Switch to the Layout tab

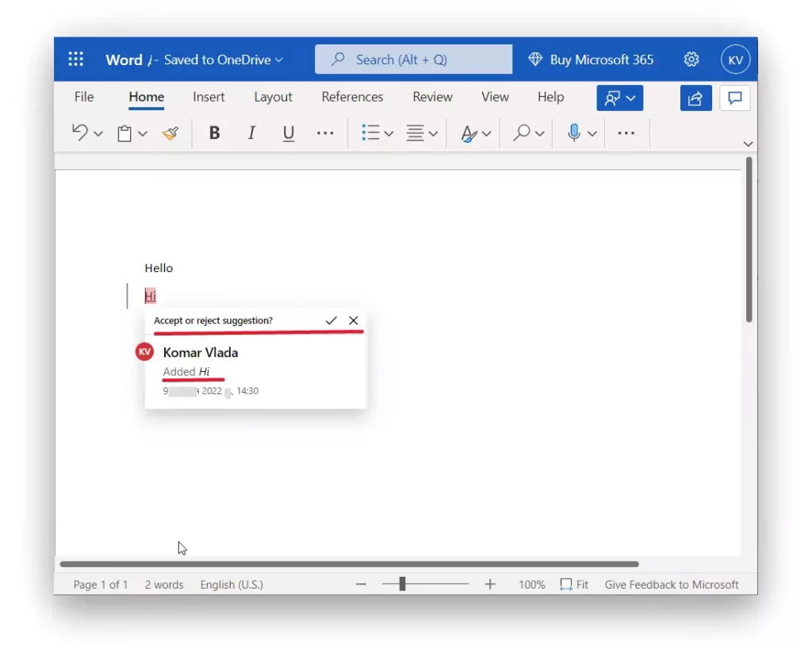273,97
